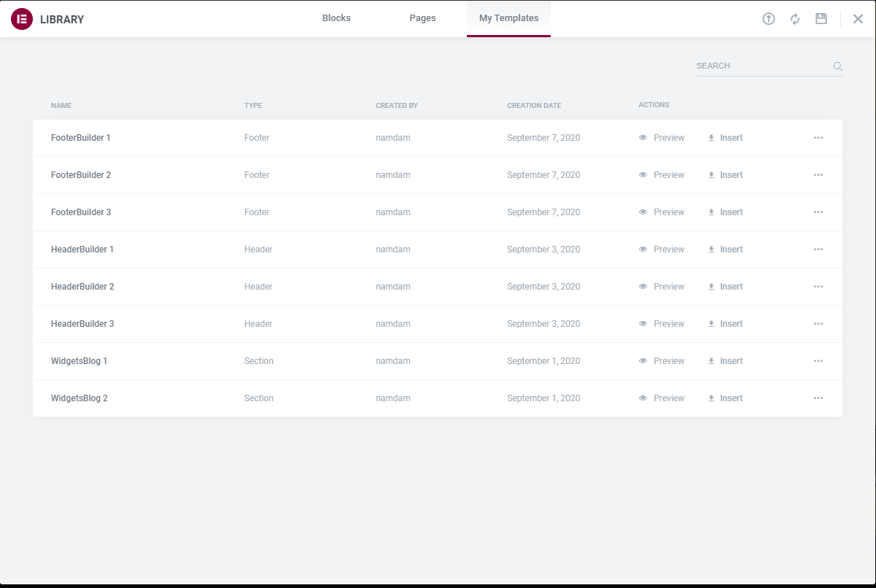Switch to the Pages tab
The height and width of the screenshot is (588, 876).
tap(422, 18)
